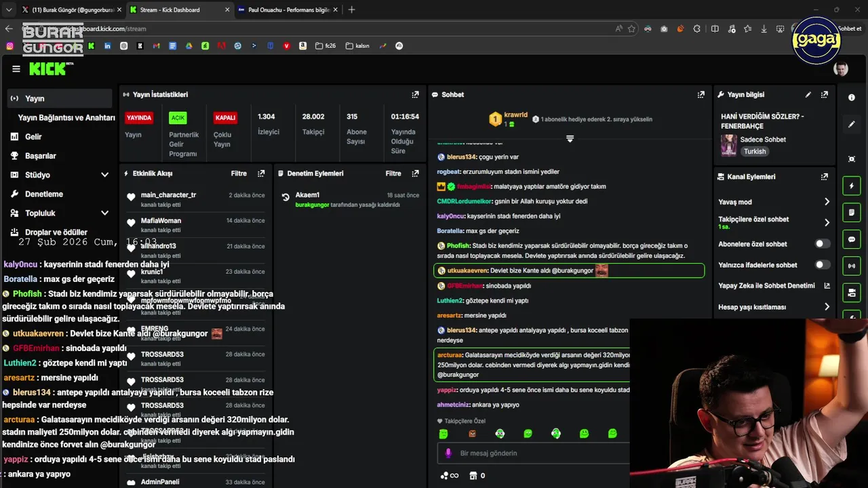This screenshot has width=868, height=488.
Task: Click the undo icon next to Akaem1
Action: [285, 198]
